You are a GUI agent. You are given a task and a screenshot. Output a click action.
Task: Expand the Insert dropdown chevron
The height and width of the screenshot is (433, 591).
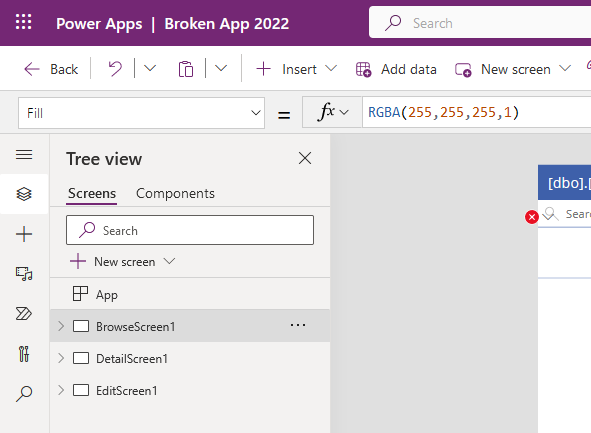[331, 68]
